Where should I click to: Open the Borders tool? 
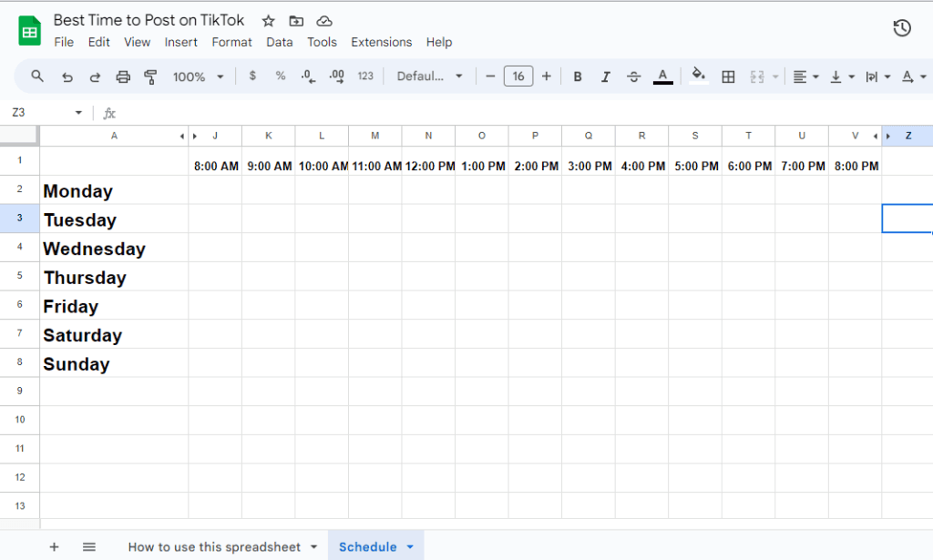(728, 76)
